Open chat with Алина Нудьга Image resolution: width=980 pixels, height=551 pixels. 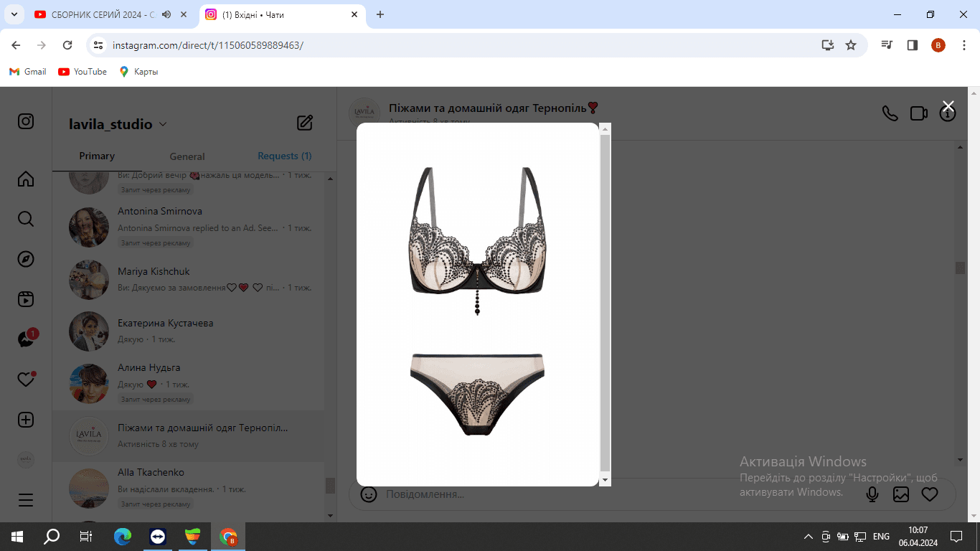(188, 383)
